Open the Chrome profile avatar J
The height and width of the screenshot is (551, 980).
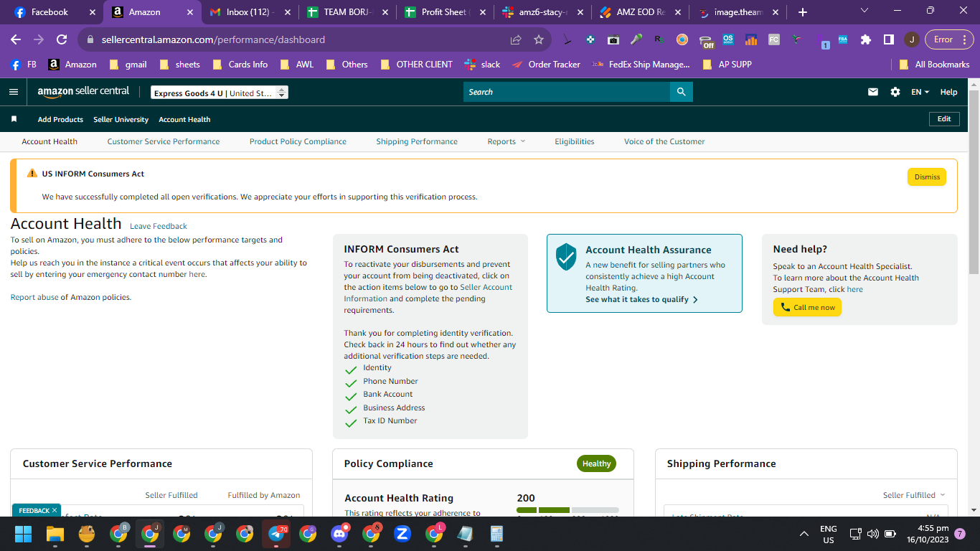coord(911,39)
